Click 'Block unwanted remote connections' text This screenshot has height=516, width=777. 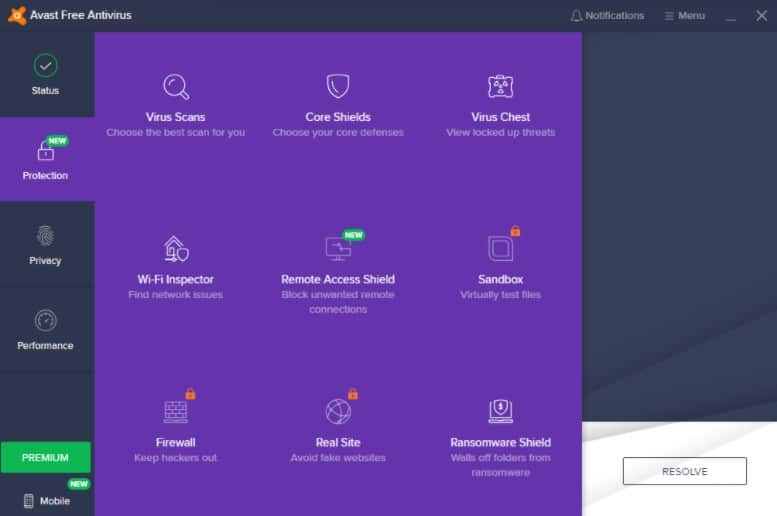point(338,302)
